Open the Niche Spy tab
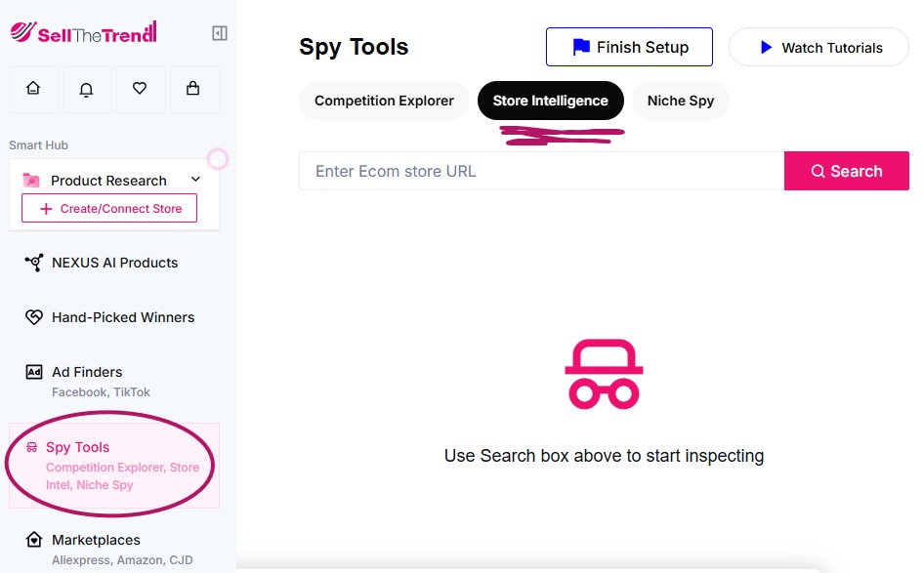 coord(680,101)
